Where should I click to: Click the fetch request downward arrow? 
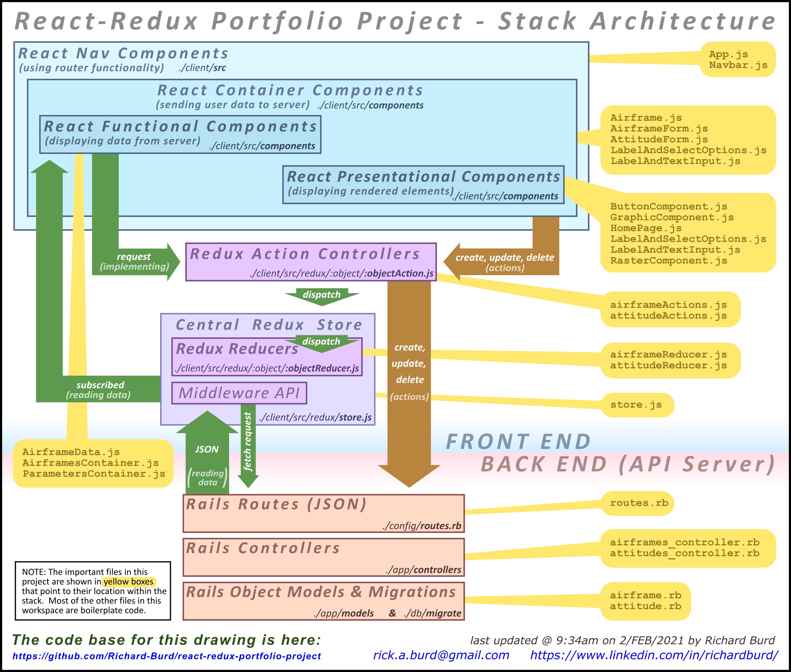tap(248, 445)
